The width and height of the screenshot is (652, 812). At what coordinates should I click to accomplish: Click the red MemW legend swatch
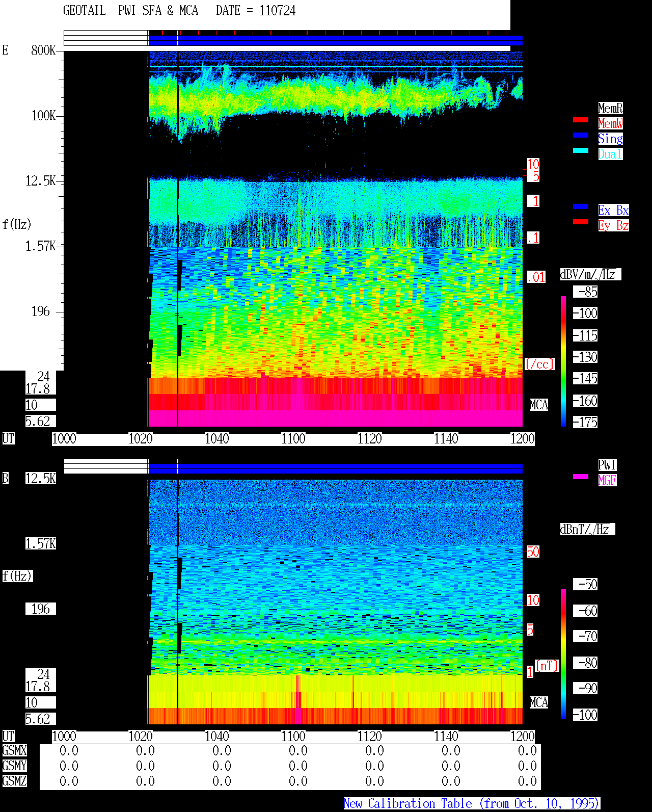point(581,120)
